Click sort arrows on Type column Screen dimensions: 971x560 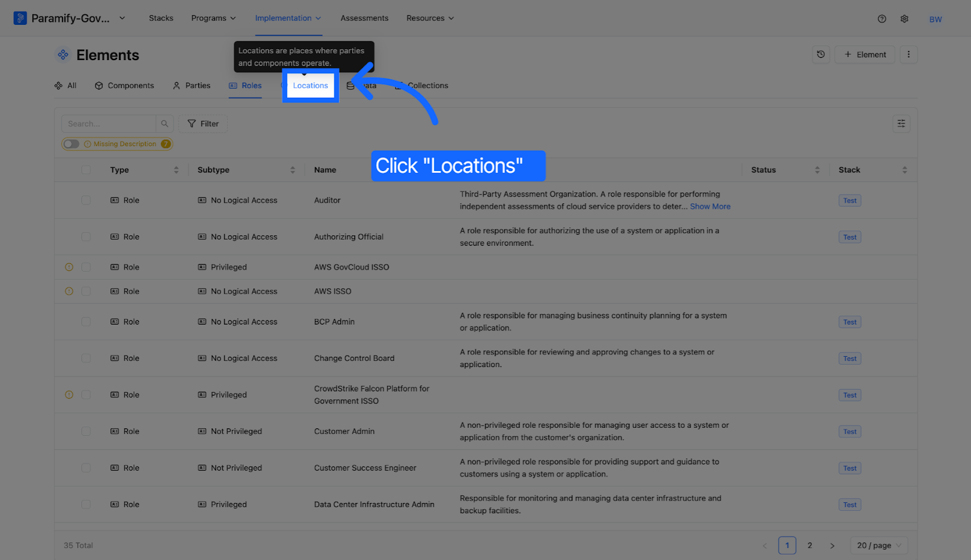coord(176,170)
